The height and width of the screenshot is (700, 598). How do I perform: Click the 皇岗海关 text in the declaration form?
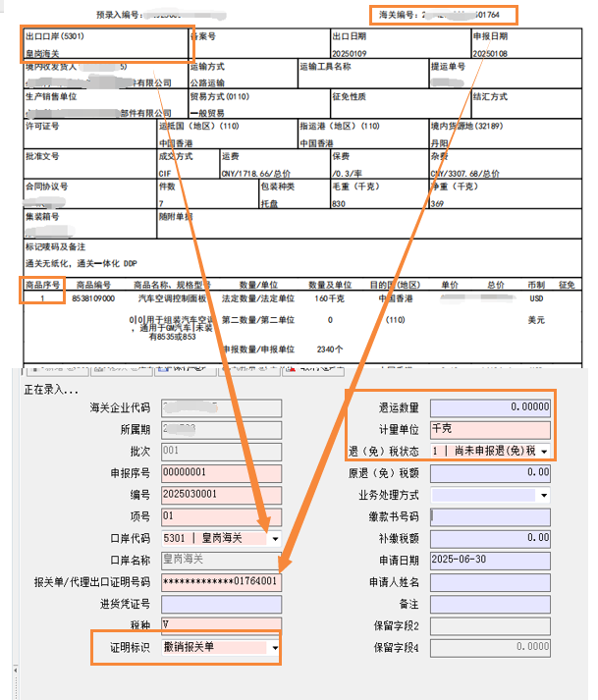tap(42, 54)
